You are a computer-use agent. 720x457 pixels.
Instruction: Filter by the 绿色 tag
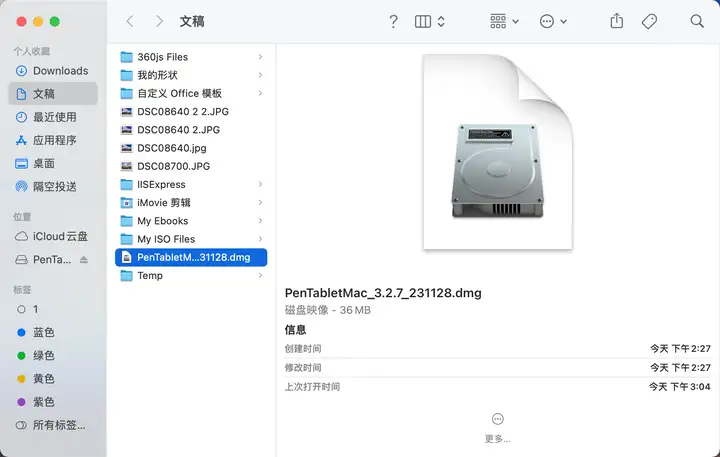(x=53, y=355)
